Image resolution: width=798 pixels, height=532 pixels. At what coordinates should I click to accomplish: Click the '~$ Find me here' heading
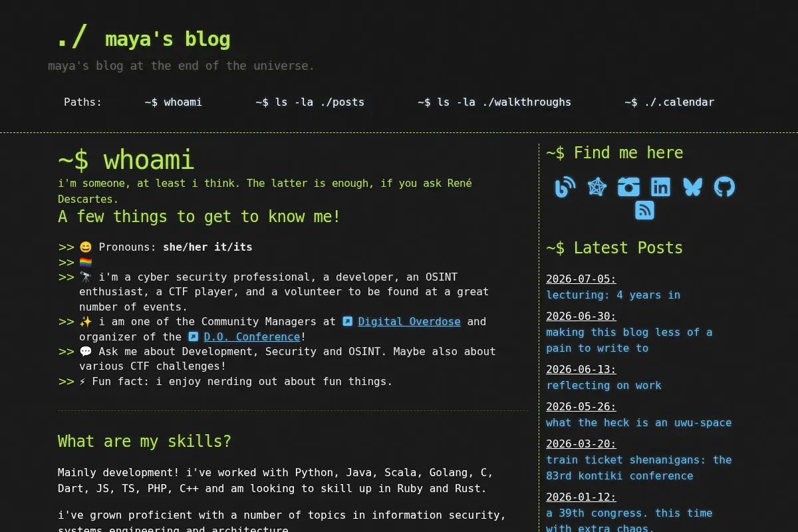point(614,153)
